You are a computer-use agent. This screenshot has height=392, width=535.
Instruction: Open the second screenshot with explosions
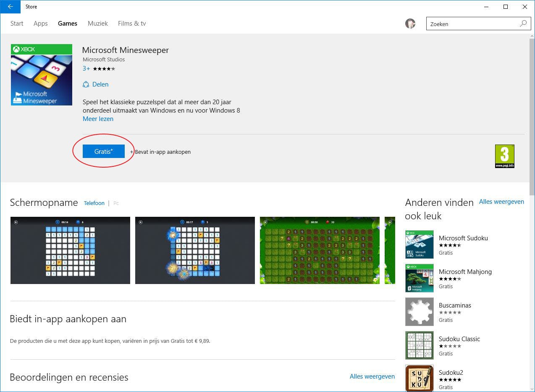(195, 250)
